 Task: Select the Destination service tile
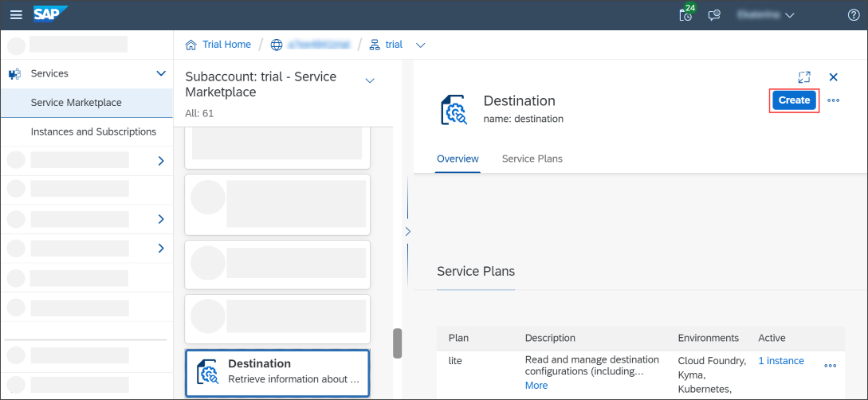click(277, 373)
